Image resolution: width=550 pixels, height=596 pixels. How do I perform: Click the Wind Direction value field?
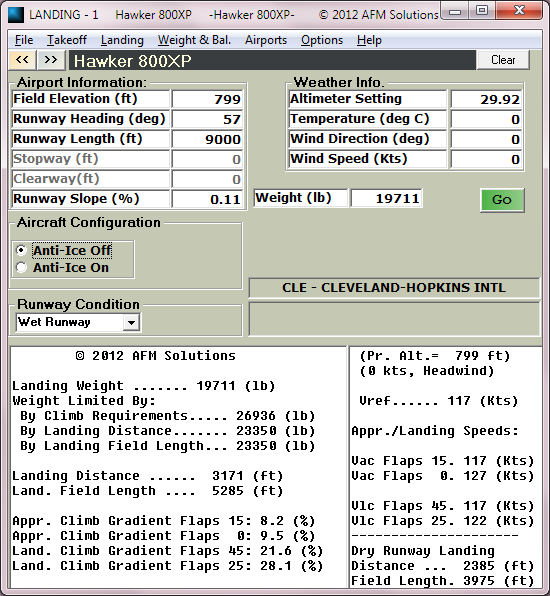[486, 139]
